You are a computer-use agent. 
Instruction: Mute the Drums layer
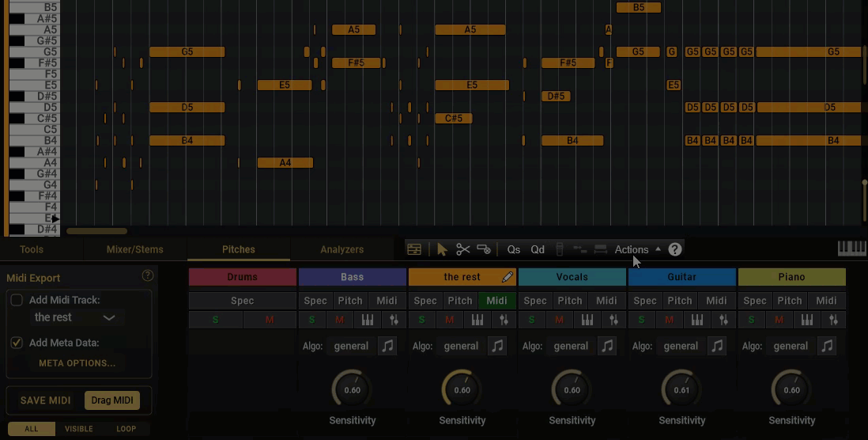[x=270, y=320]
